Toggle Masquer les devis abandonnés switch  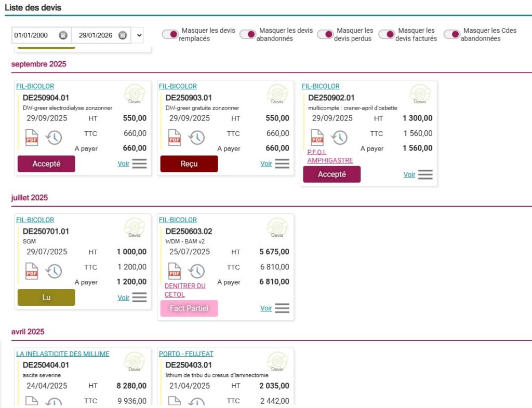248,34
